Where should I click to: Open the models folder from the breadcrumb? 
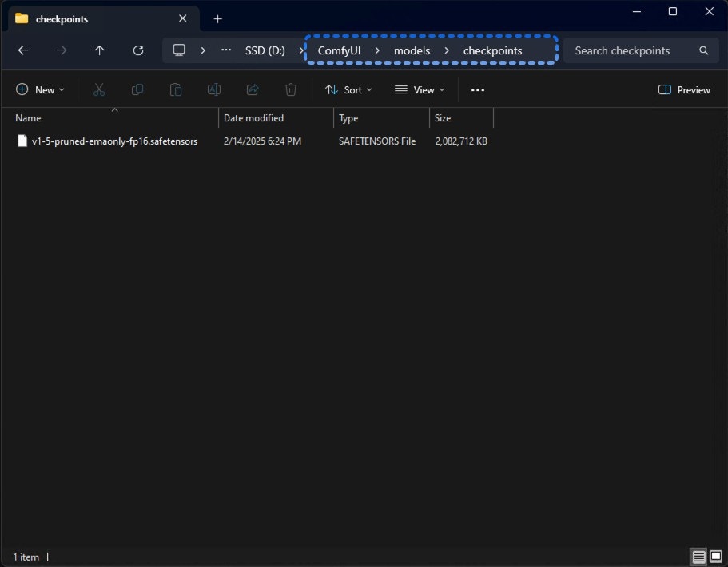click(412, 50)
